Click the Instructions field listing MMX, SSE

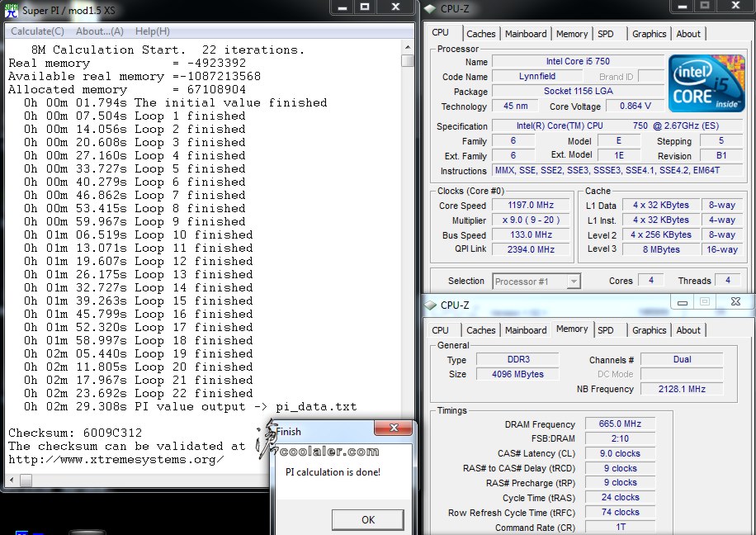pyautogui.click(x=617, y=170)
